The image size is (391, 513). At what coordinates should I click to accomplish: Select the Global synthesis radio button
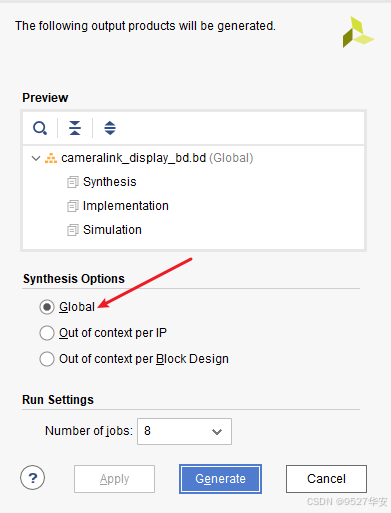(x=47, y=307)
